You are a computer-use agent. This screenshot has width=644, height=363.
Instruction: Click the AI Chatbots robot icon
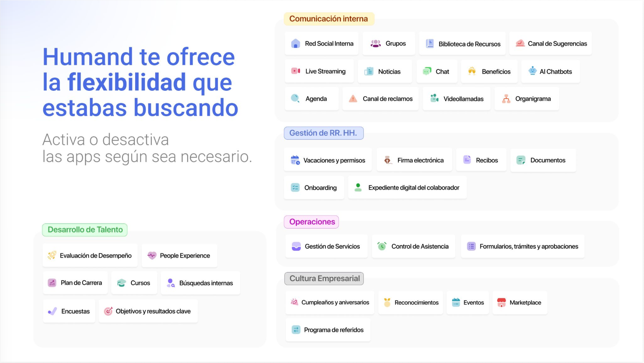tap(533, 71)
